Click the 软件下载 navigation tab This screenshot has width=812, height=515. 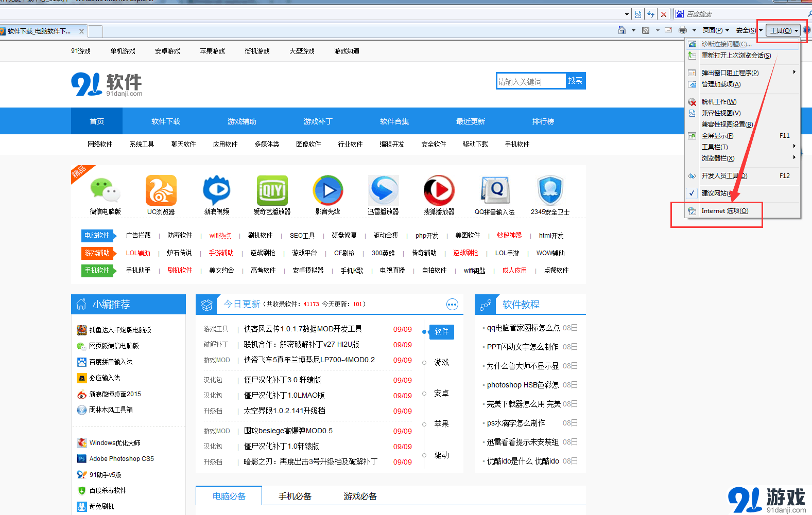(x=166, y=121)
